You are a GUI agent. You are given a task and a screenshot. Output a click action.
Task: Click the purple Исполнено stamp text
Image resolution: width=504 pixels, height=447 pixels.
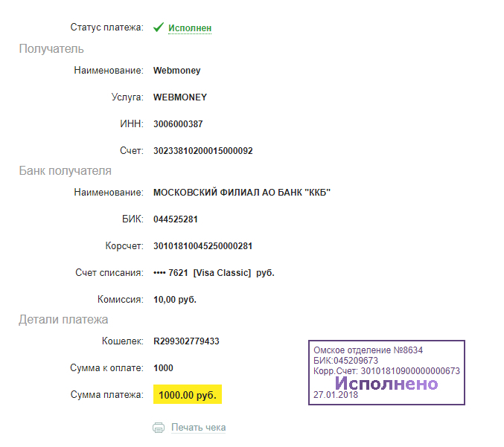click(386, 384)
